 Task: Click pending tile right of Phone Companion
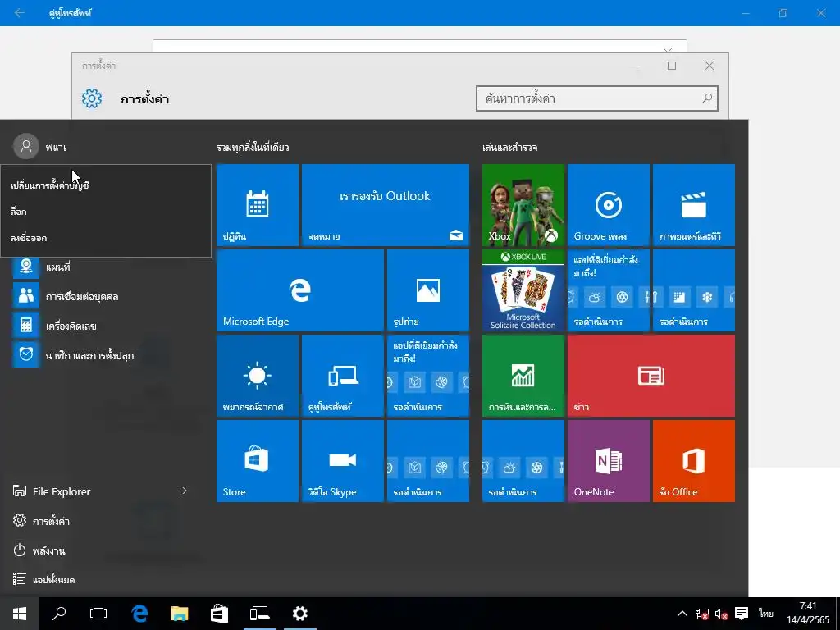[x=428, y=376]
